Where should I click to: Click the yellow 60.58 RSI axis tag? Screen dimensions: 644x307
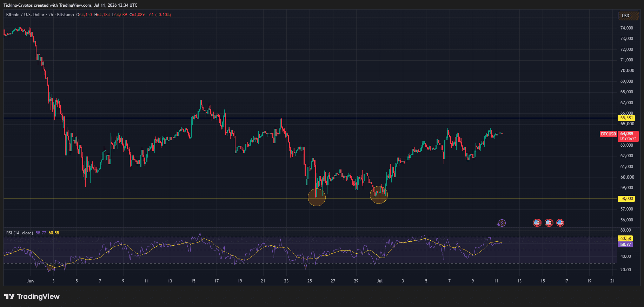[x=625, y=239]
